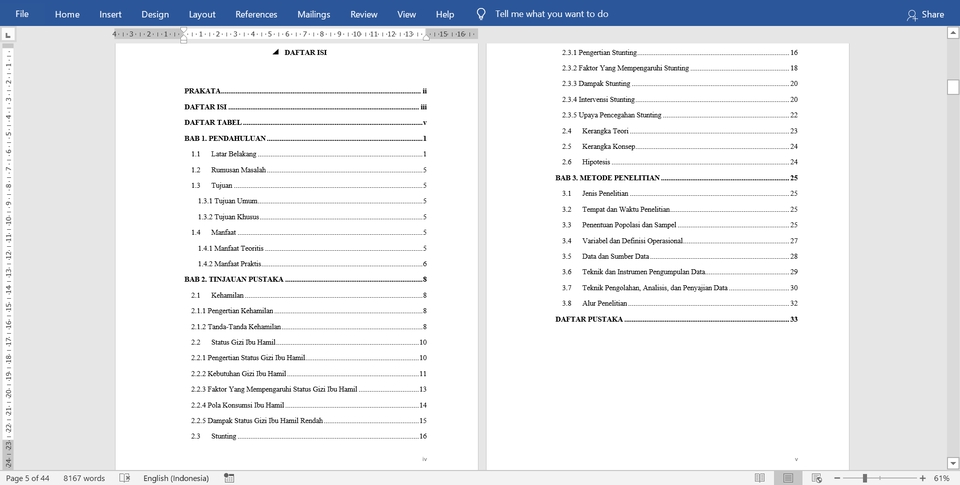Open the Layout tab
The width and height of the screenshot is (960, 485).
pyautogui.click(x=202, y=14)
